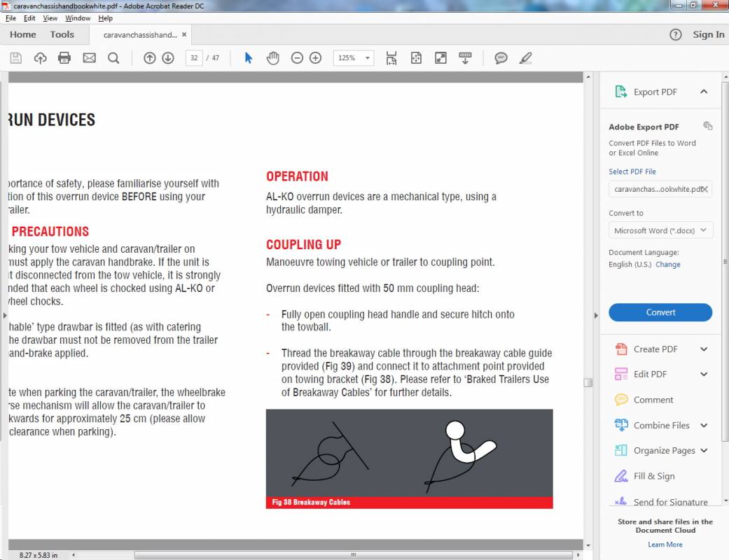Click the Change document language link
The width and height of the screenshot is (729, 560).
tap(667, 265)
